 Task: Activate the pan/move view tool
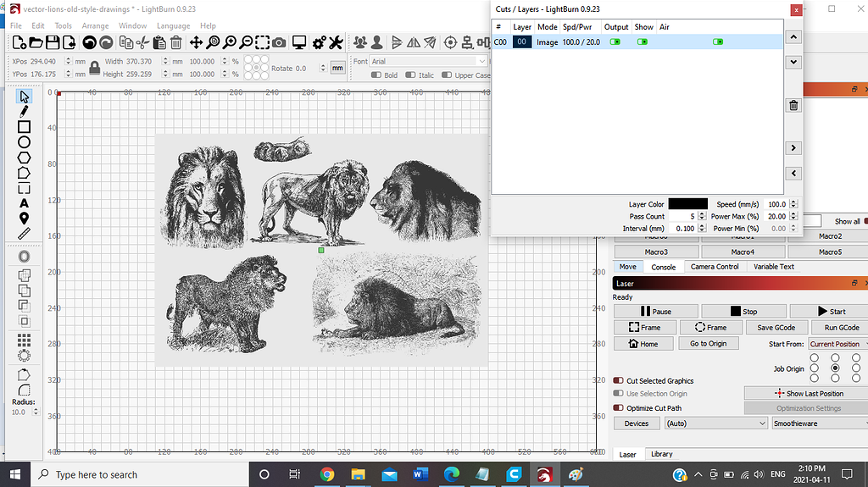pyautogui.click(x=196, y=42)
